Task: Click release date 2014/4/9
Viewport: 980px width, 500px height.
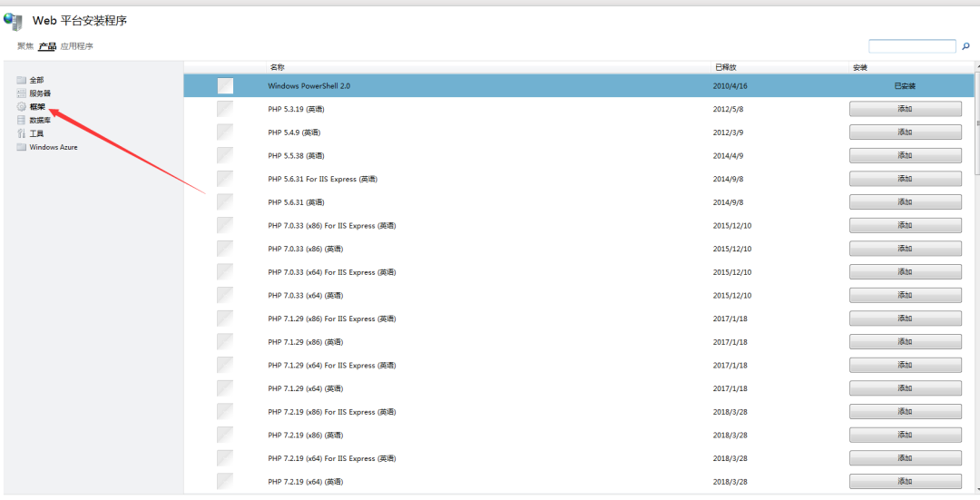Action: (x=728, y=155)
